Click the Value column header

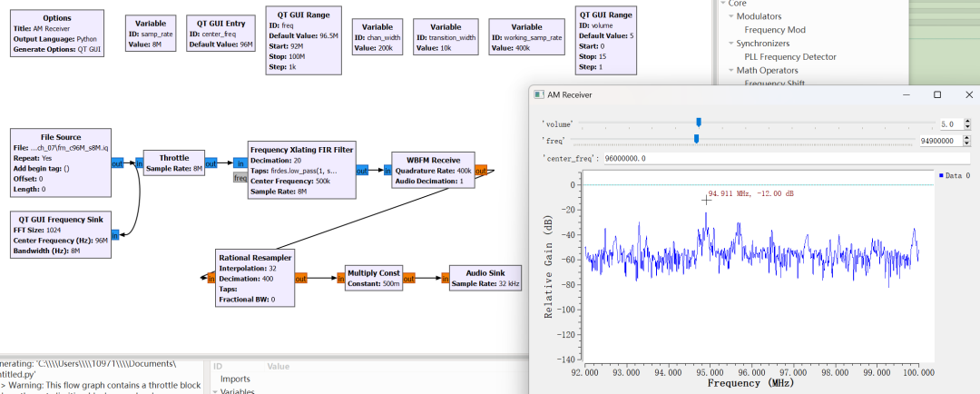point(279,367)
